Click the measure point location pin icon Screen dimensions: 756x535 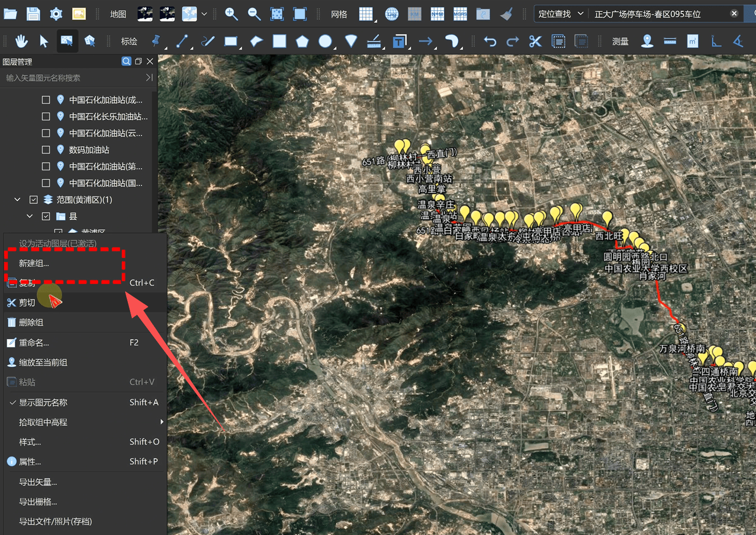coord(647,41)
